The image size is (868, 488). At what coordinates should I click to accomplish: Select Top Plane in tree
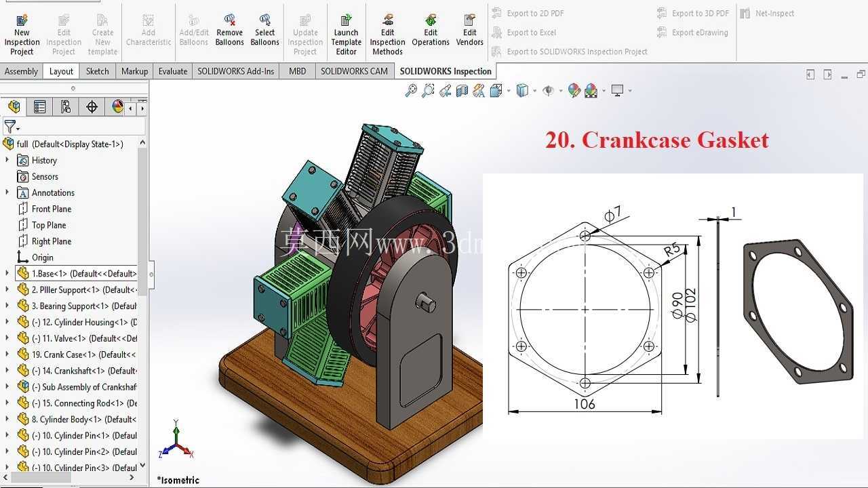(x=49, y=225)
